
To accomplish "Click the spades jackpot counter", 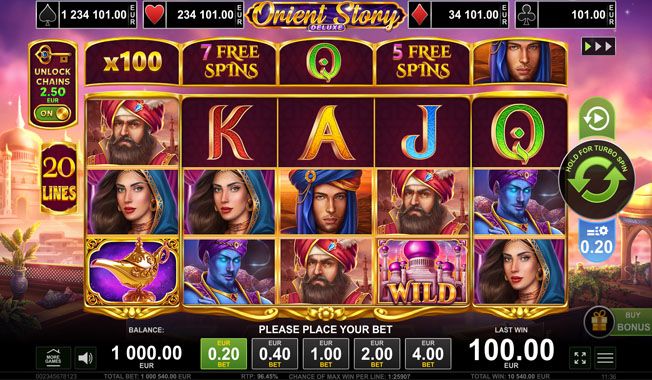I will tap(86, 15).
